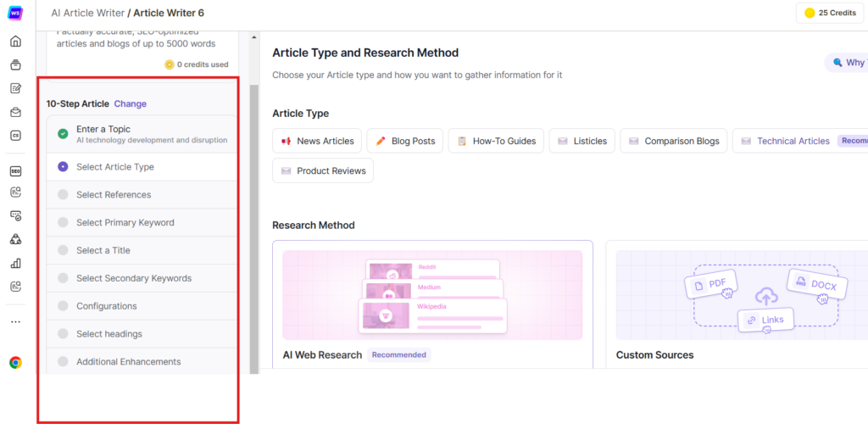Click the Writesonic logo icon

coord(15,14)
